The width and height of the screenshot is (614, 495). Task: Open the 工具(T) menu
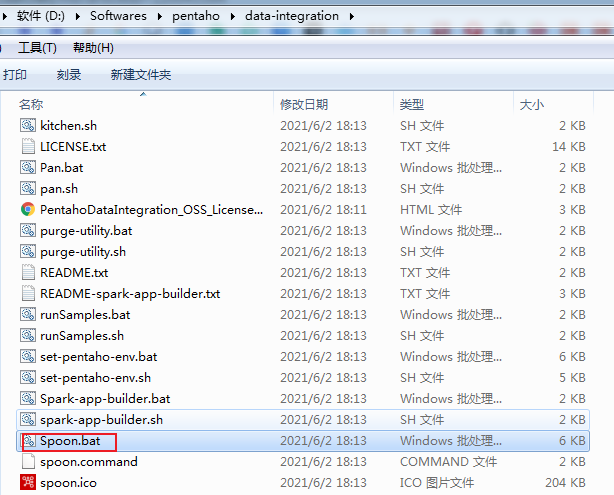click(x=38, y=48)
